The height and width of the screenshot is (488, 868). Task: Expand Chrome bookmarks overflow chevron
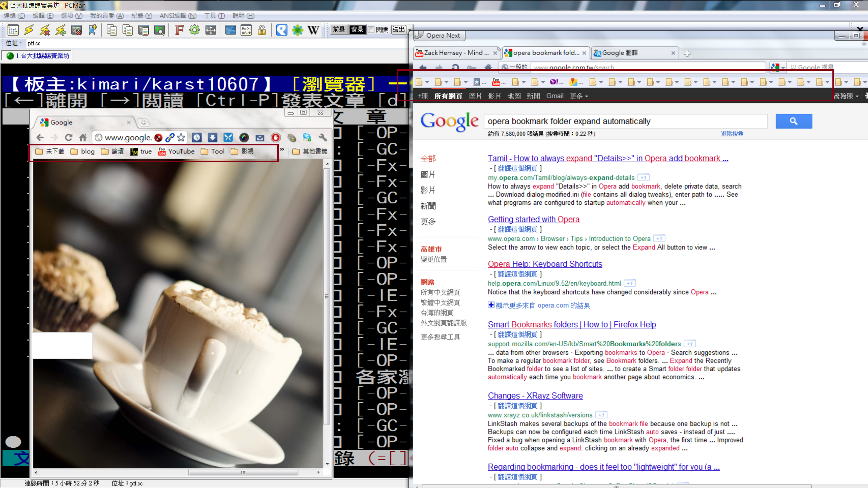click(282, 149)
